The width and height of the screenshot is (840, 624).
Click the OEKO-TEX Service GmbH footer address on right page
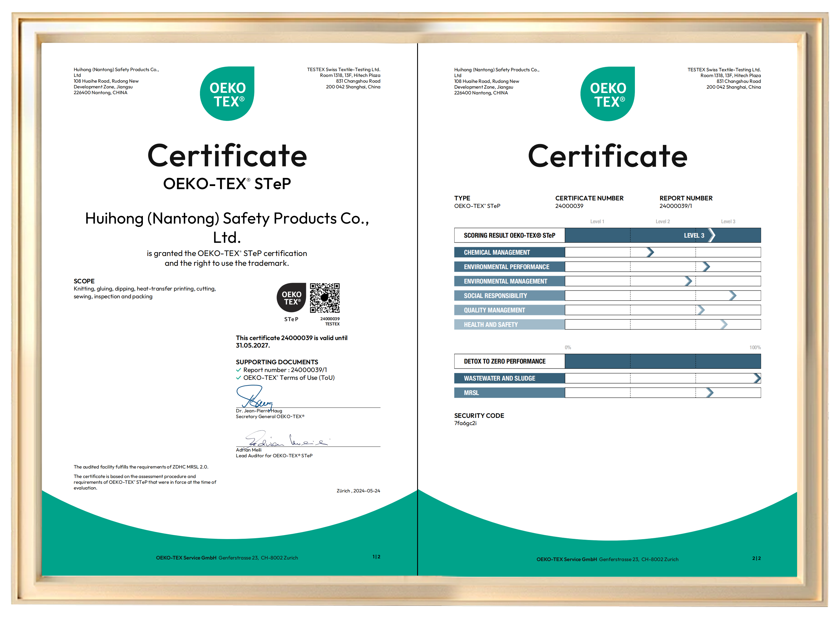(x=607, y=559)
